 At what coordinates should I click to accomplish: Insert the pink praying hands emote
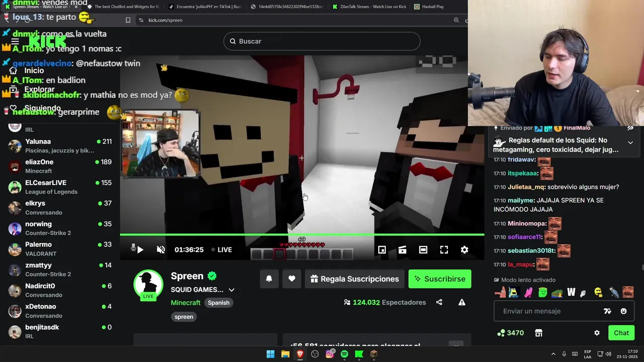(528, 292)
